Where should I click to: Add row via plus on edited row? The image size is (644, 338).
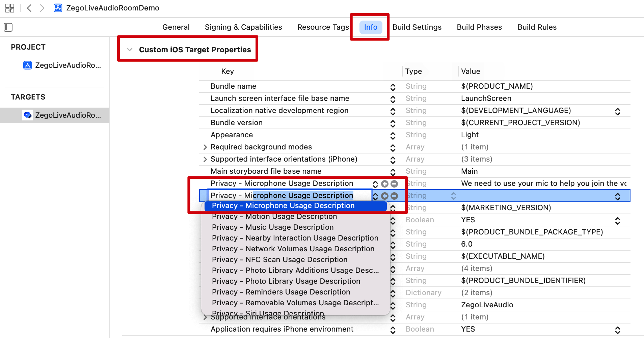click(385, 196)
